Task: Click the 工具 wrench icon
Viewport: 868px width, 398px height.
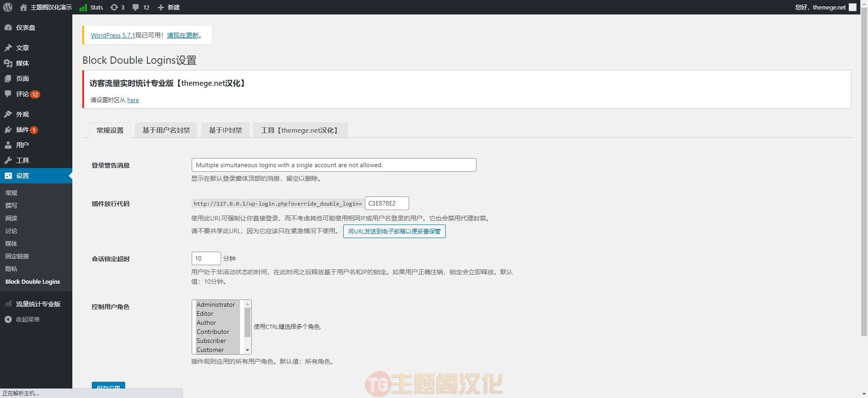Action: (8, 160)
